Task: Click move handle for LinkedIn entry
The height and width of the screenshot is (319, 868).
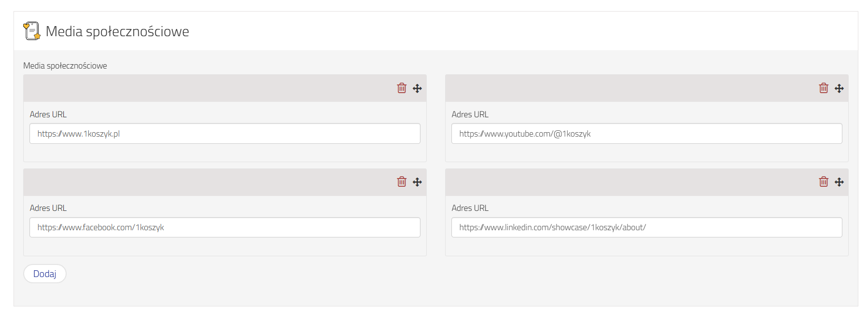Action: click(x=839, y=182)
